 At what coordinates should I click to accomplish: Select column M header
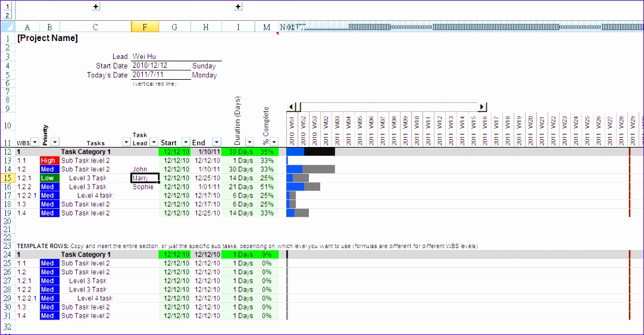click(x=267, y=27)
